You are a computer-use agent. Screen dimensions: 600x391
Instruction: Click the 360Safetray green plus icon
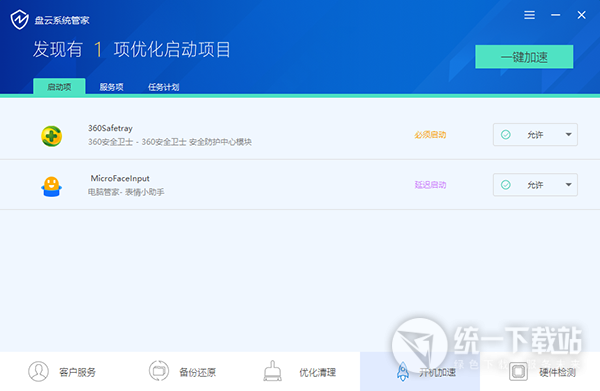point(52,136)
